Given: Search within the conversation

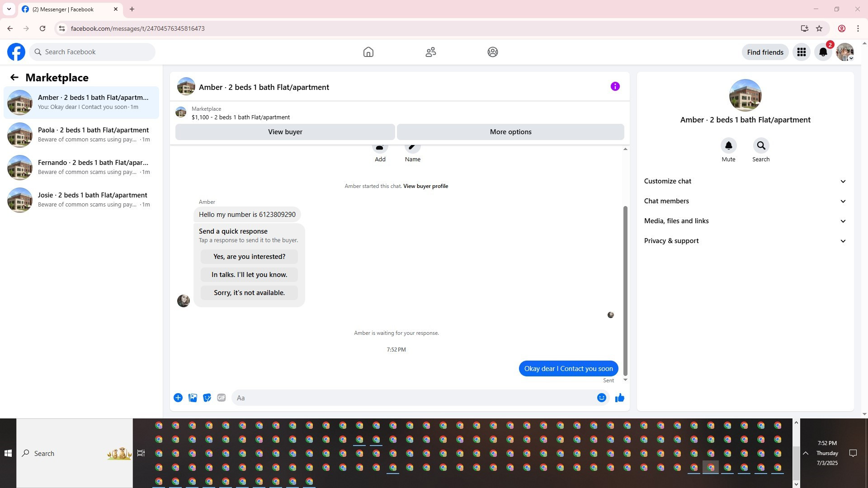Looking at the screenshot, I should coord(761,146).
